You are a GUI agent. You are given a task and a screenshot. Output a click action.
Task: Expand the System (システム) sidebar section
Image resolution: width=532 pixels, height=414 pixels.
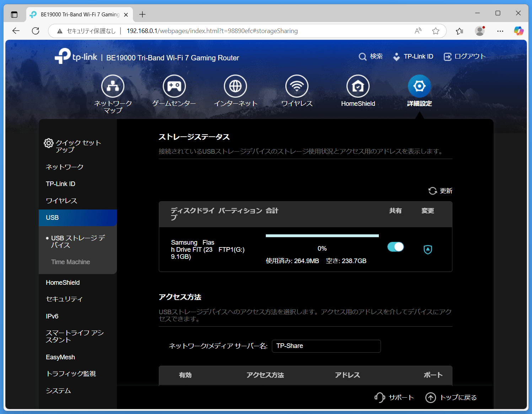[x=58, y=391]
